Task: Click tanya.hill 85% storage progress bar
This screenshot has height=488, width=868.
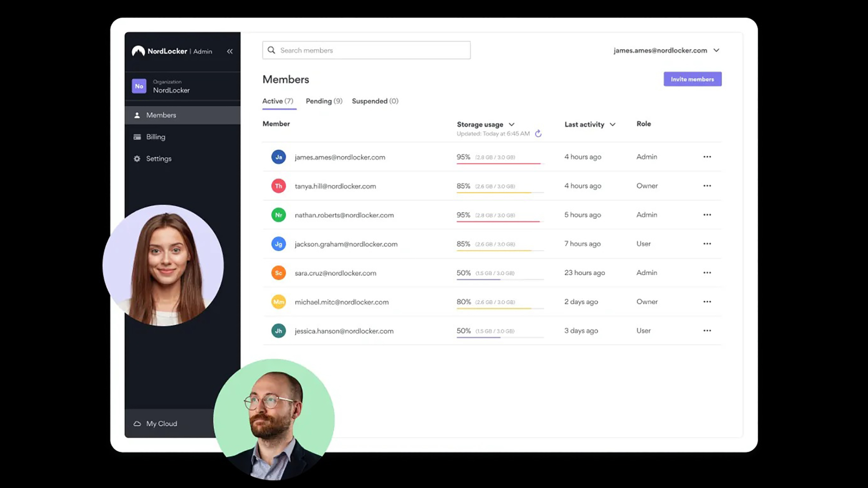Action: pos(500,192)
